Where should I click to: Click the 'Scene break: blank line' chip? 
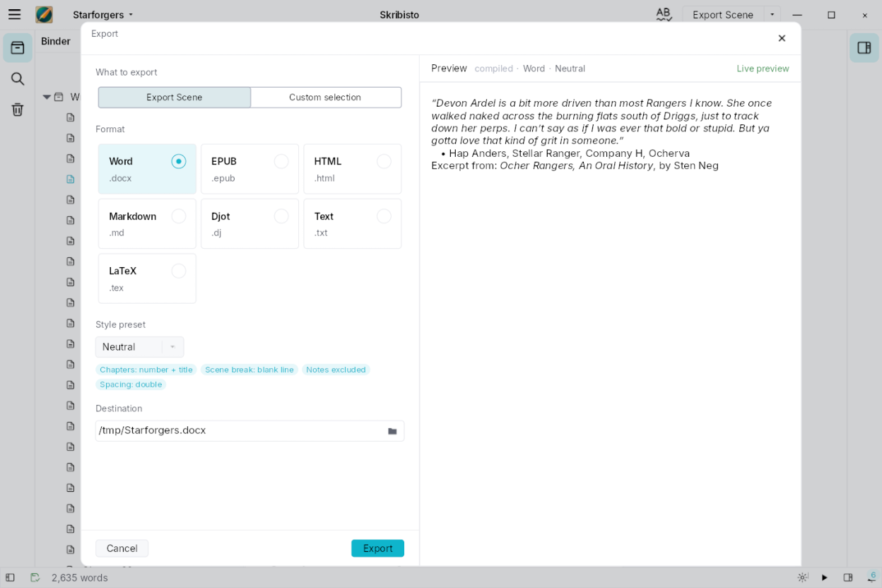[249, 370]
